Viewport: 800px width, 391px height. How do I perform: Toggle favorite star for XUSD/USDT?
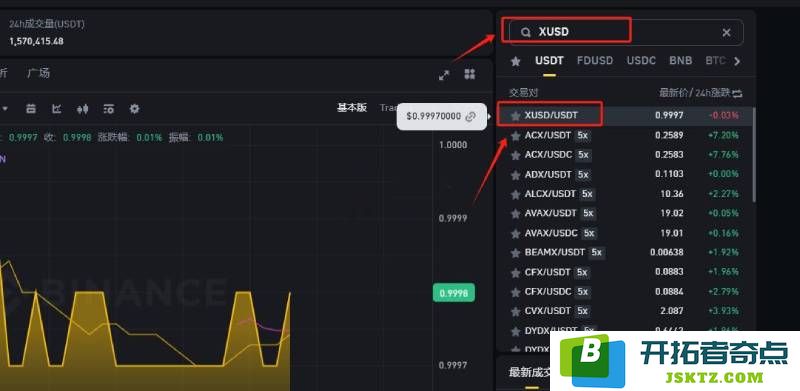[x=515, y=116]
